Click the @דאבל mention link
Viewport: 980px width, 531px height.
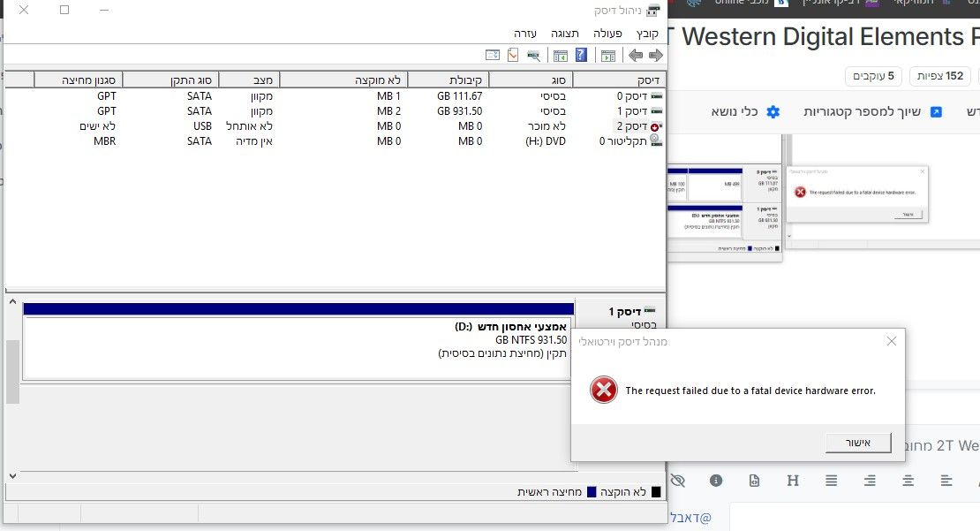pos(691,517)
